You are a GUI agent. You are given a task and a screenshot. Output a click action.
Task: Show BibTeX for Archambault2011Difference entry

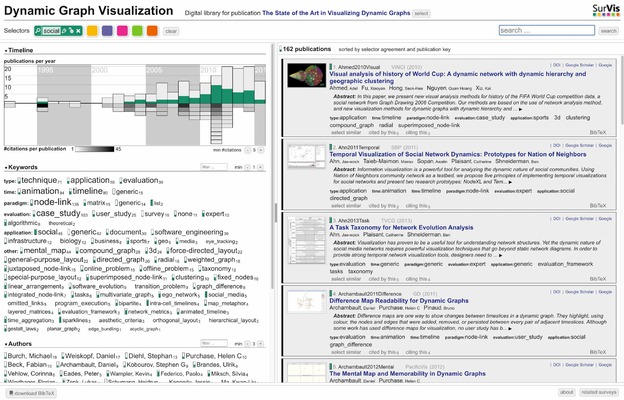coord(598,352)
